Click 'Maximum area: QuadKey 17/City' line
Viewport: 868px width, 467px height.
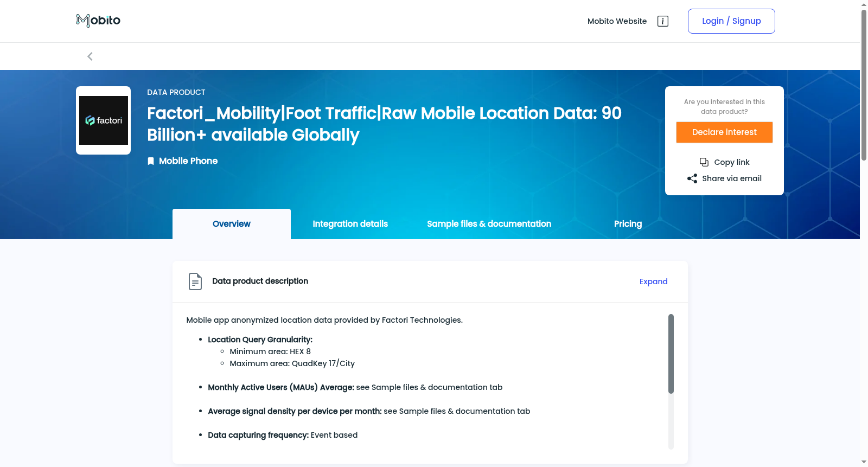(292, 363)
